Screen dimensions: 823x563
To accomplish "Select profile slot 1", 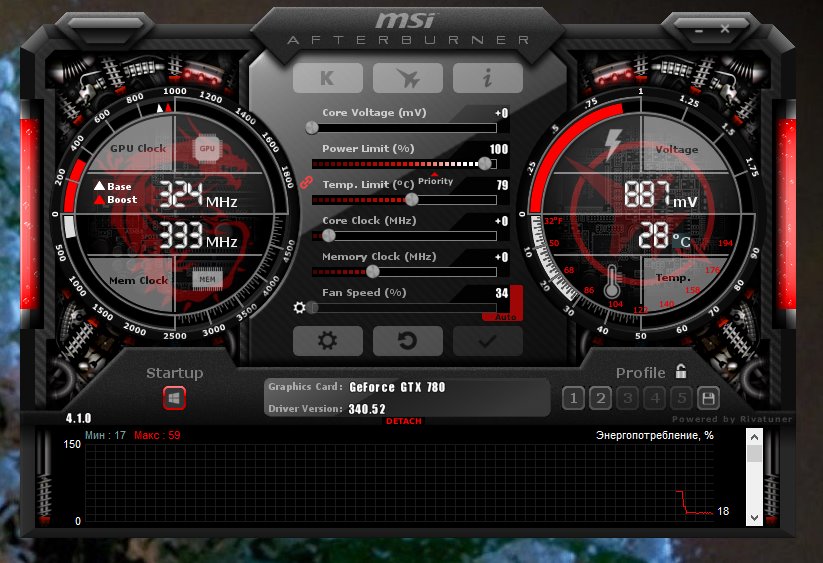I will point(573,398).
